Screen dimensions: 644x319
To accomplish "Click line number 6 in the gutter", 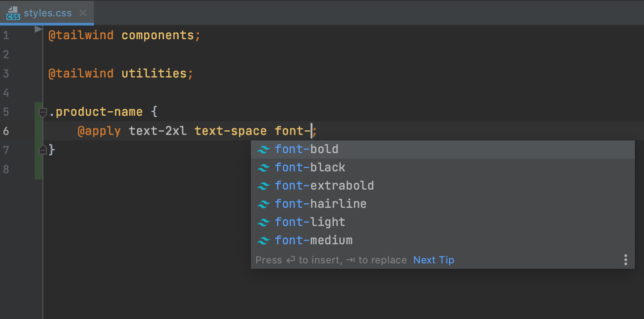I will (6, 131).
